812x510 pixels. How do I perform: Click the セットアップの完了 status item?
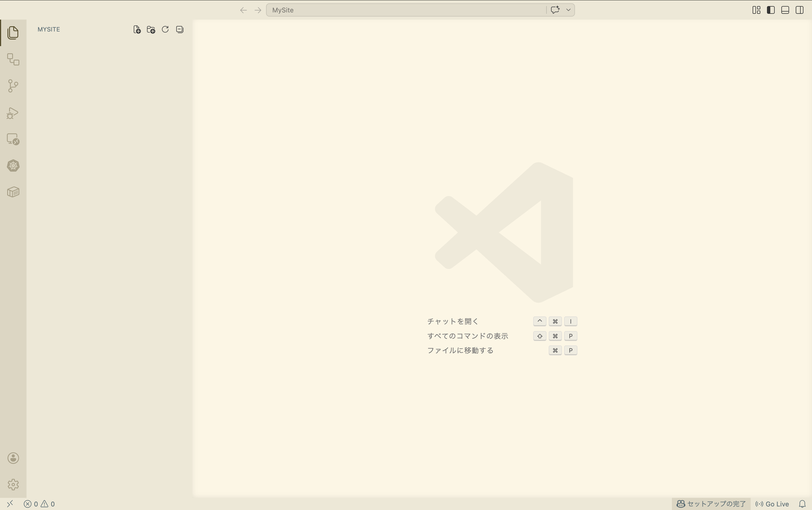pyautogui.click(x=711, y=504)
